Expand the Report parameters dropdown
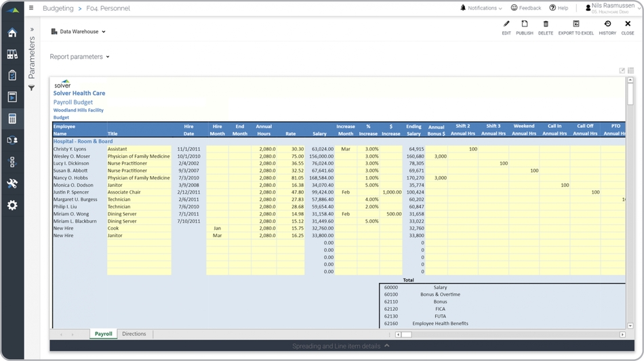The height and width of the screenshot is (361, 644). tap(79, 57)
